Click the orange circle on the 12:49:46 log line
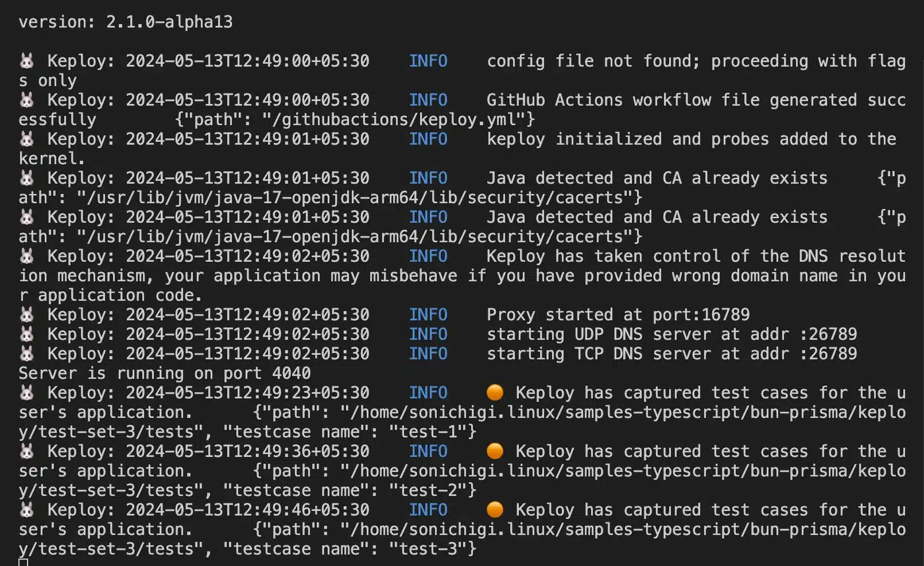The width and height of the screenshot is (924, 566). (x=495, y=510)
